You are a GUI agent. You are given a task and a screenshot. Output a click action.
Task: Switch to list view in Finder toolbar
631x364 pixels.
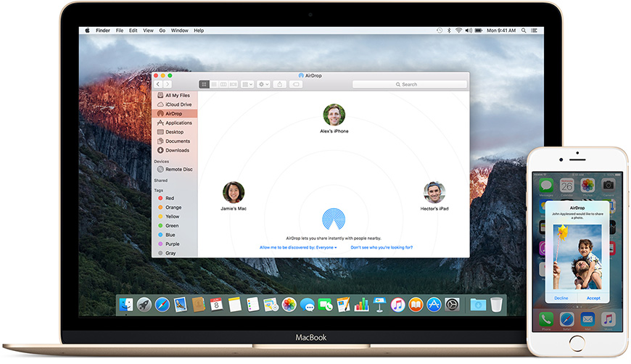pos(213,84)
